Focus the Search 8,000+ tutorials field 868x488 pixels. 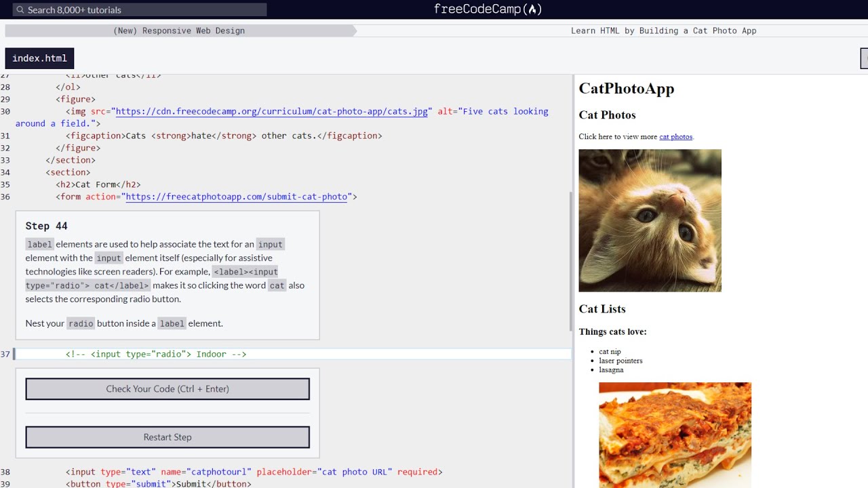[x=140, y=9]
